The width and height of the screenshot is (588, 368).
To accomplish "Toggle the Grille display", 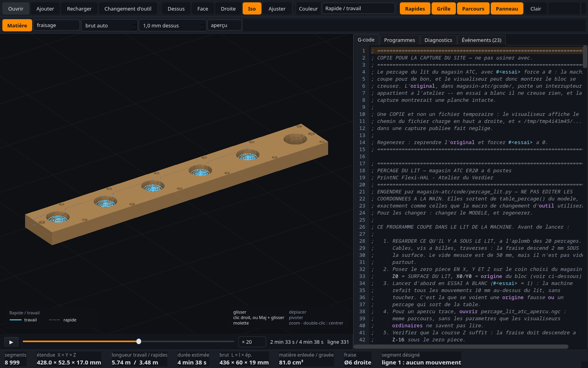I will pos(443,9).
